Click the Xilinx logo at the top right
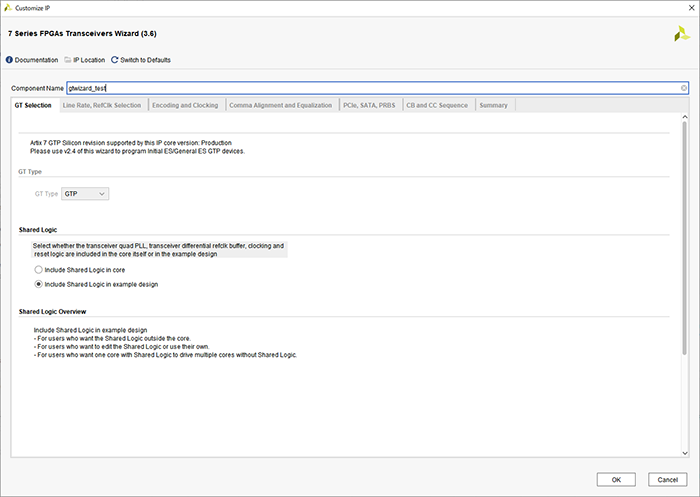 [x=682, y=34]
